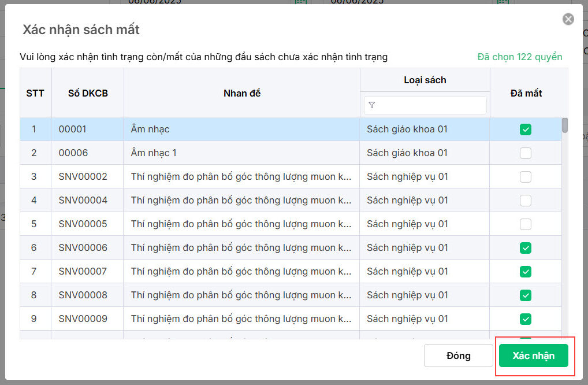Viewport: 588px width, 385px height.
Task: Click the Số ĐKCB column header
Action: coord(88,93)
